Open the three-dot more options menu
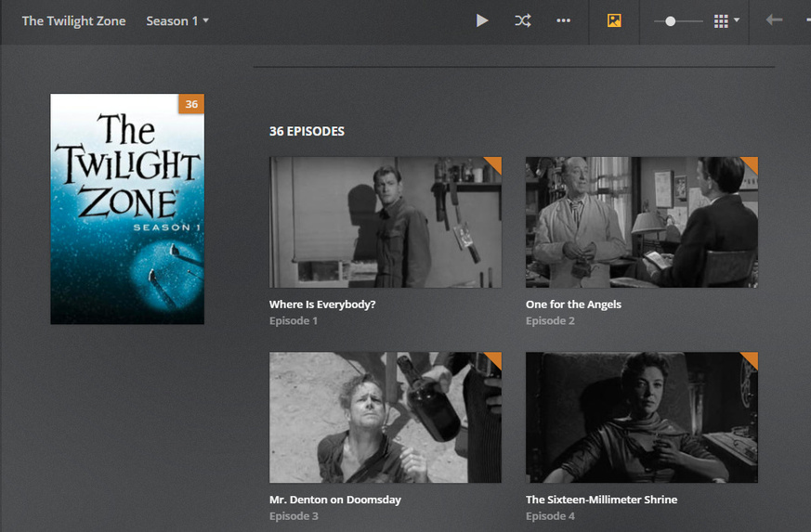This screenshot has height=532, width=811. (x=563, y=20)
